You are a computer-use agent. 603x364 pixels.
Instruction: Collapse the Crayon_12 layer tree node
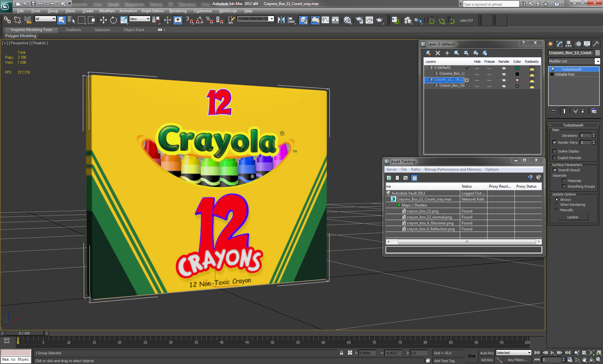(x=426, y=80)
